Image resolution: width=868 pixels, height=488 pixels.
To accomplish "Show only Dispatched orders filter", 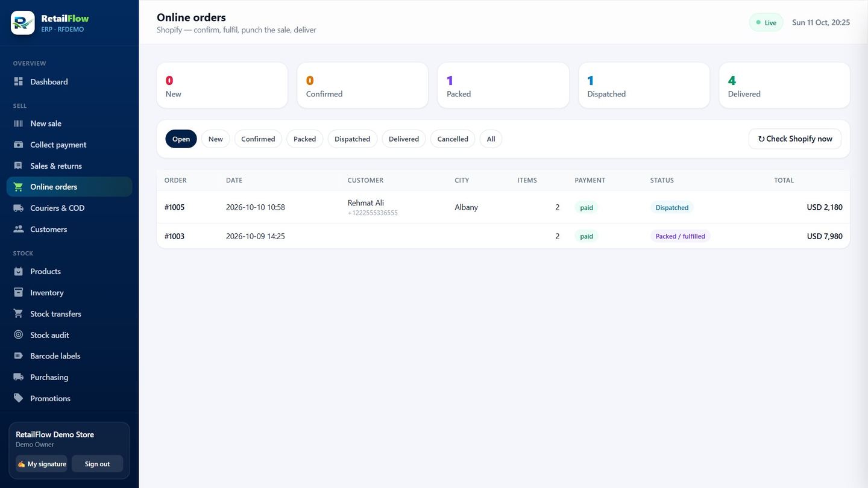I will (353, 139).
